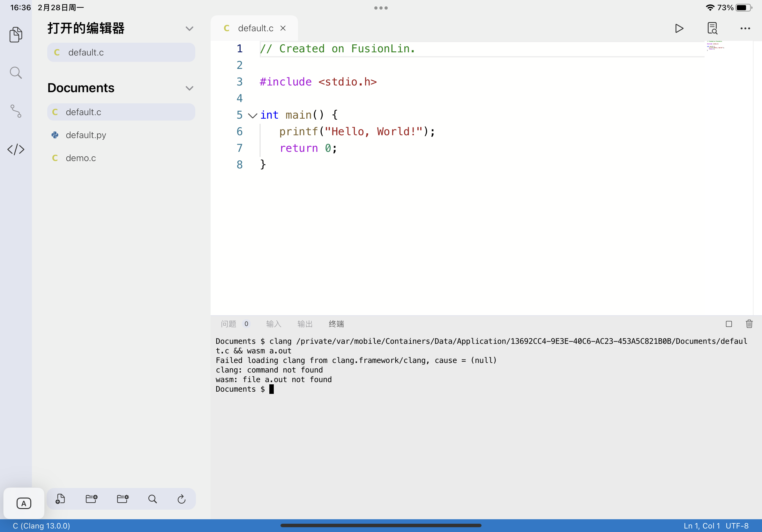Open the file explorer sidebar icon

pyautogui.click(x=16, y=34)
